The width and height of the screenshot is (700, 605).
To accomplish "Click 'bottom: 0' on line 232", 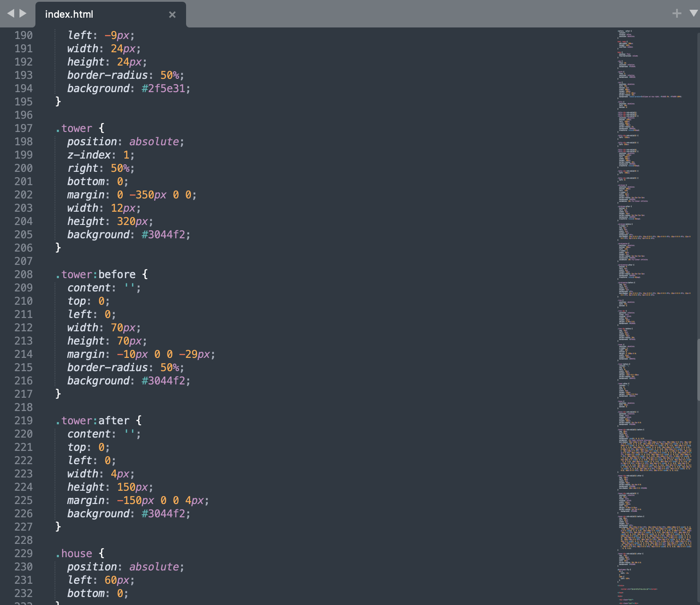I will [x=95, y=593].
